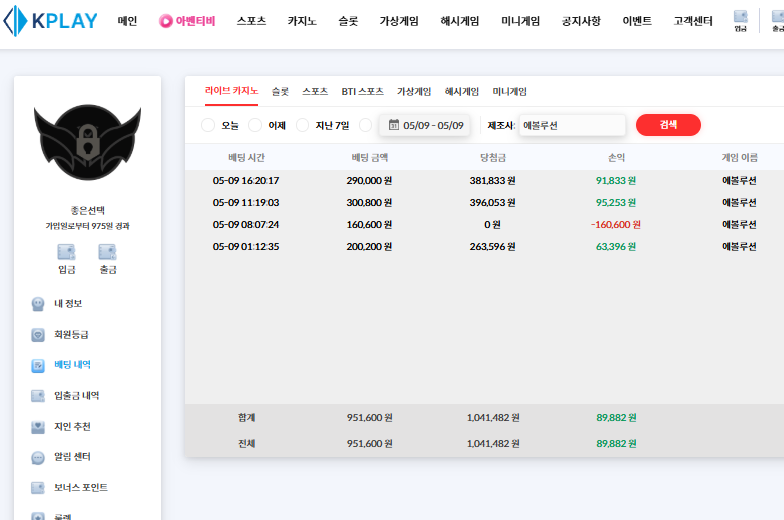Open 회원등급 in the sidebar
The image size is (784, 520).
coord(71,334)
